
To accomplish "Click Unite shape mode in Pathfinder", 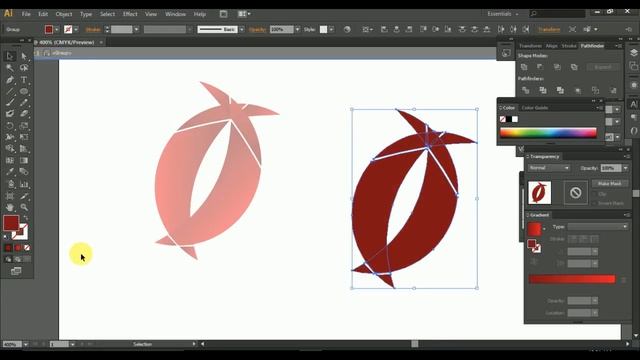I will [x=524, y=67].
